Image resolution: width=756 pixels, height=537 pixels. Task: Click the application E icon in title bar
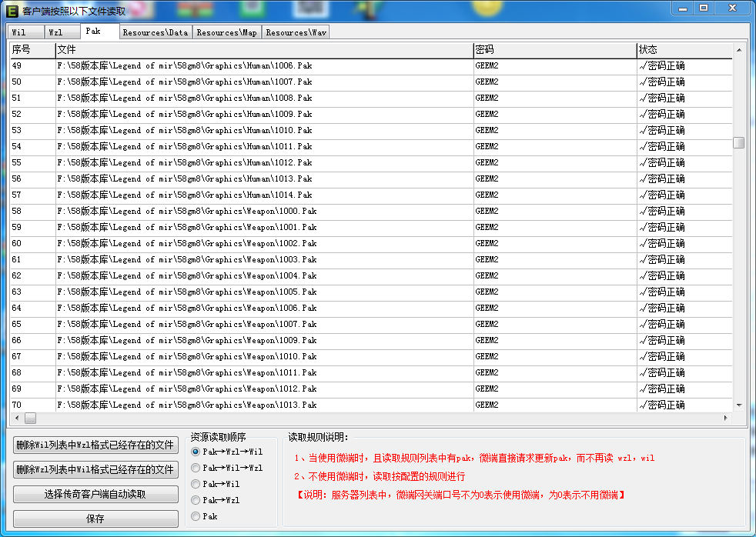click(12, 10)
